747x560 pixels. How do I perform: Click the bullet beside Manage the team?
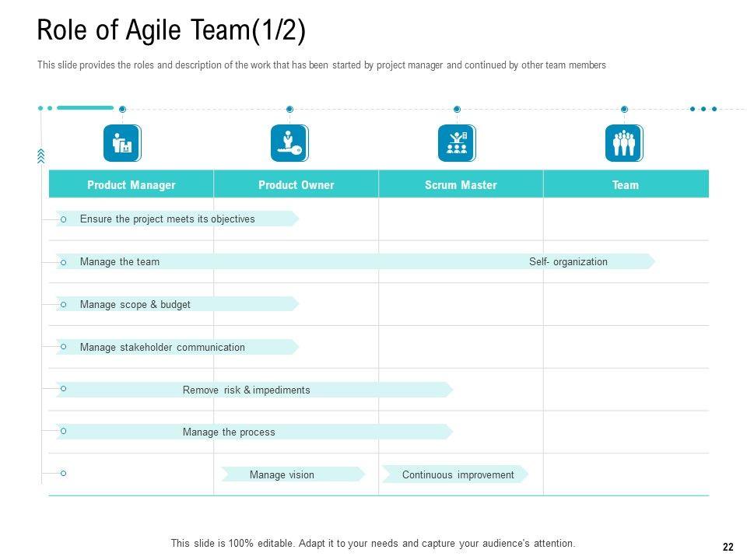(64, 263)
